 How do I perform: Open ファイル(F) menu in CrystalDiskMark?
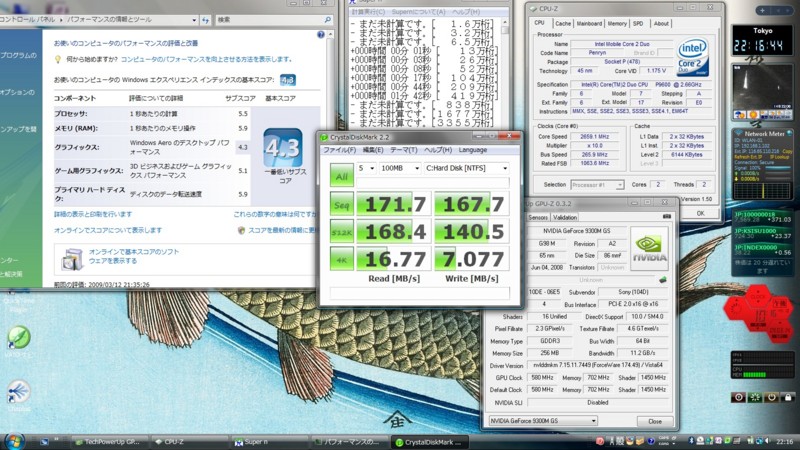coord(339,150)
